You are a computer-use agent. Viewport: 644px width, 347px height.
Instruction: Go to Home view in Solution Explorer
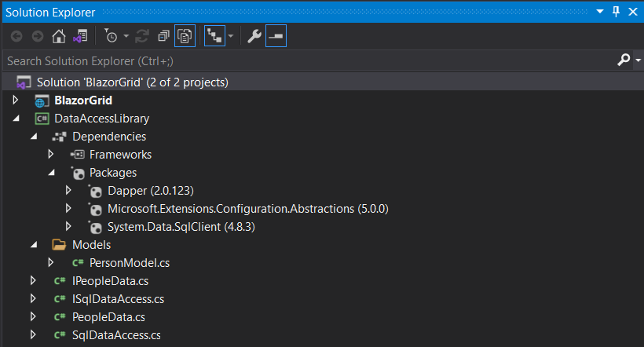point(59,37)
